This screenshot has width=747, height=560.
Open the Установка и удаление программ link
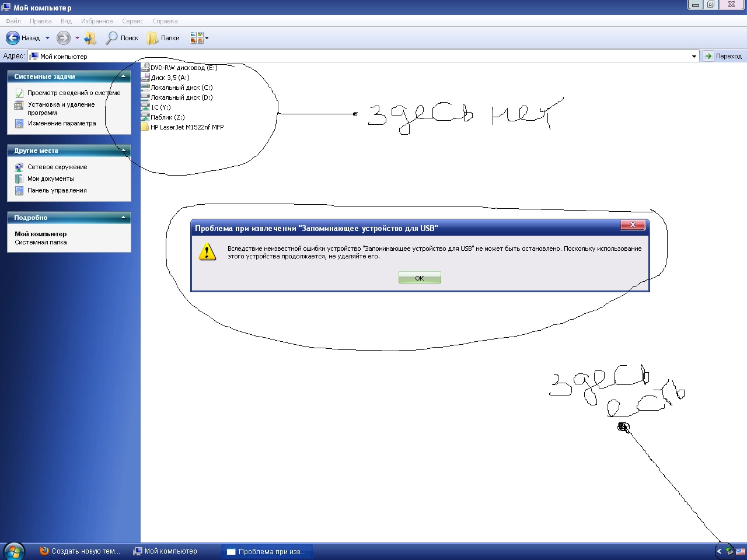[x=61, y=108]
